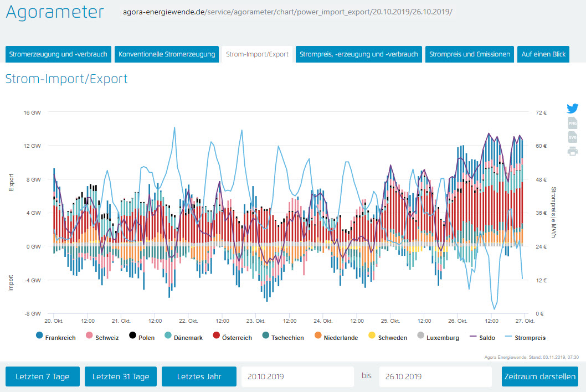Hide the Strompreis line series
The image size is (586, 392).
pyautogui.click(x=525, y=337)
